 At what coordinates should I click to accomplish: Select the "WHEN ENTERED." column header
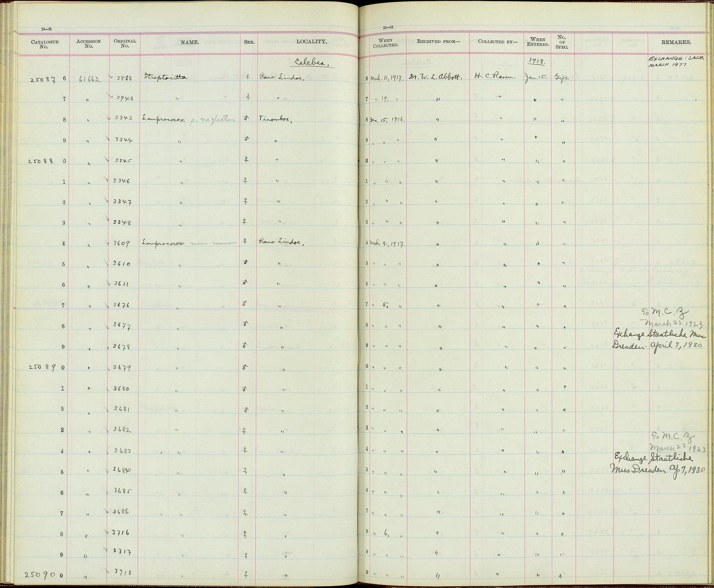pos(538,42)
